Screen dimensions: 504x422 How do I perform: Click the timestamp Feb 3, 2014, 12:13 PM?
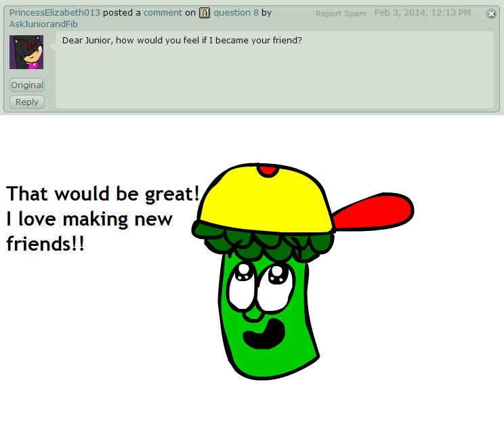[422, 13]
